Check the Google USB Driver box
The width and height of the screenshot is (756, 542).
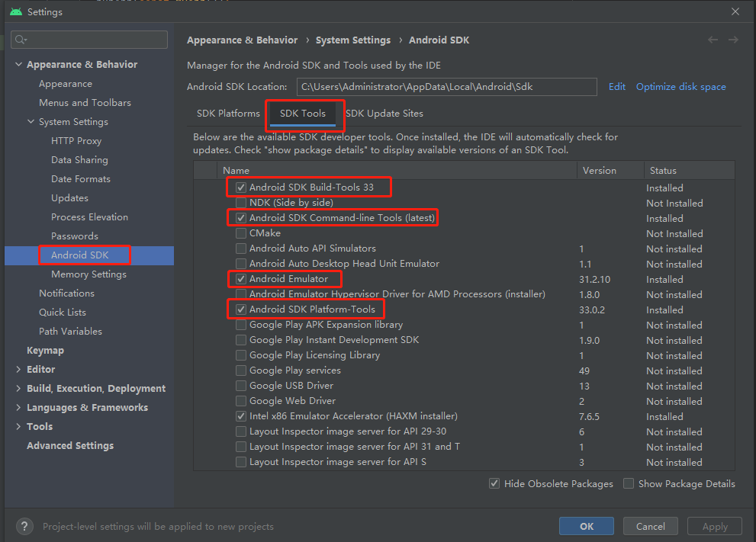click(x=241, y=386)
